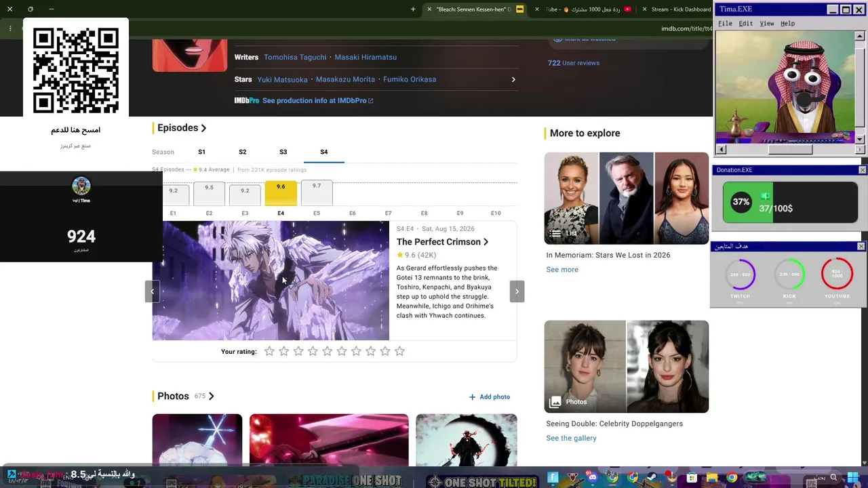Rate the episode ten stars
Viewport: 868px width, 488px height.
pyautogui.click(x=399, y=351)
